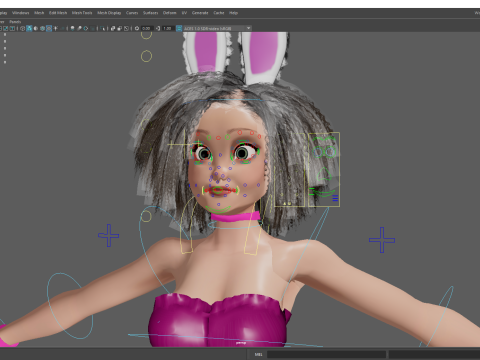Image resolution: width=480 pixels, height=360 pixels.
Task: Enable the Depth of Field icon
Action: (92, 28)
